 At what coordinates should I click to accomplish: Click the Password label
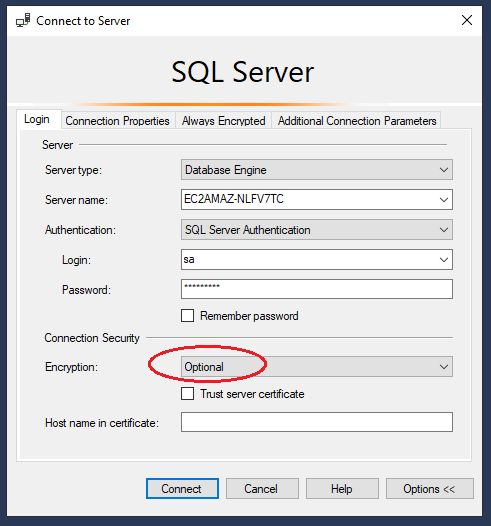(x=86, y=290)
